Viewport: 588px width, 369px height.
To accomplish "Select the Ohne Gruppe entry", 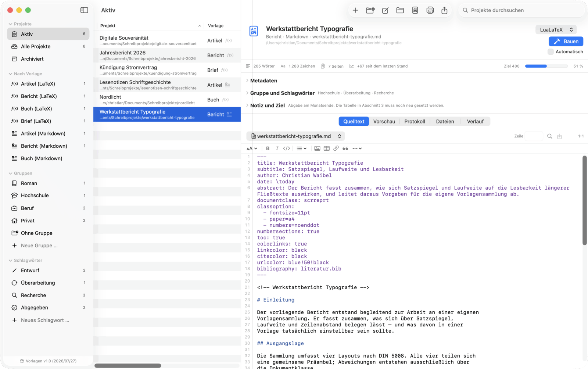I will 48,233.
